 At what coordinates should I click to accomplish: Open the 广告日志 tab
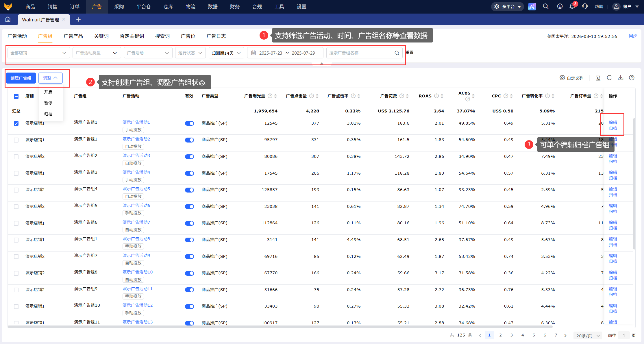pos(216,36)
